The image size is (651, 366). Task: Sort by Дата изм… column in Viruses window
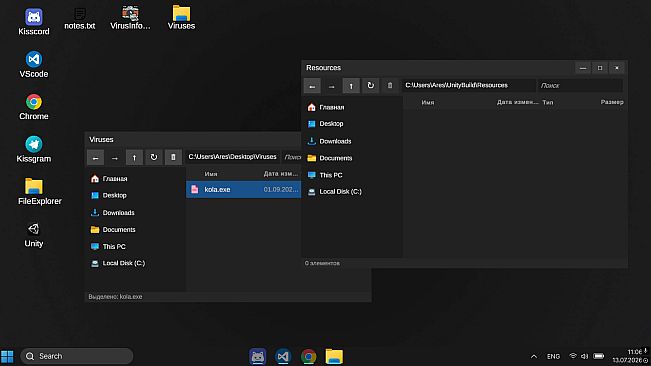coord(281,174)
